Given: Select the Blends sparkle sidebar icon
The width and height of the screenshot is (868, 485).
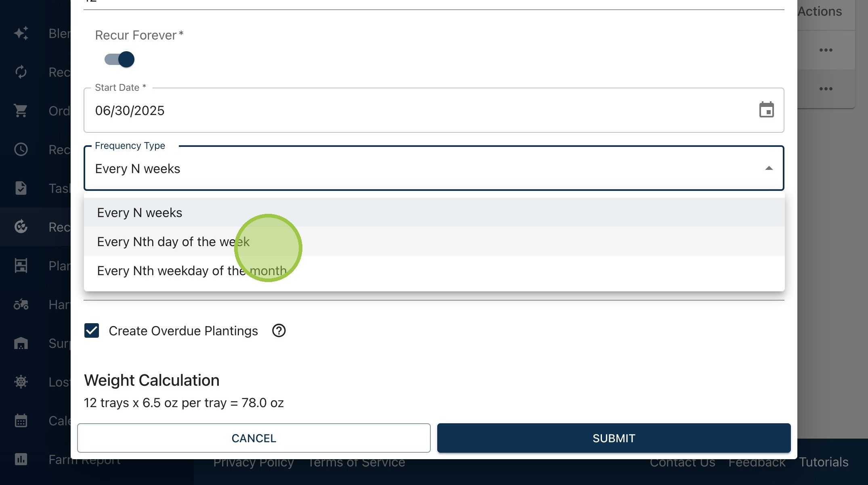Looking at the screenshot, I should 21,33.
